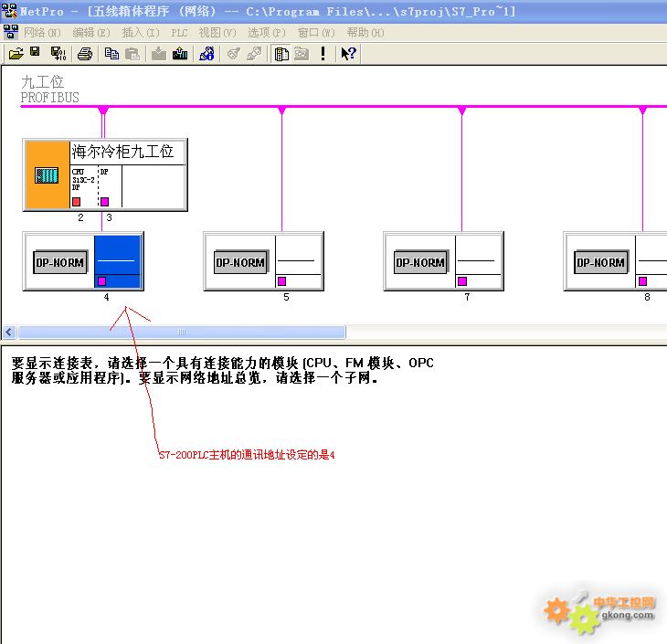The width and height of the screenshot is (667, 644).
Task: Click the magenta DP node on station
Action: click(x=105, y=202)
